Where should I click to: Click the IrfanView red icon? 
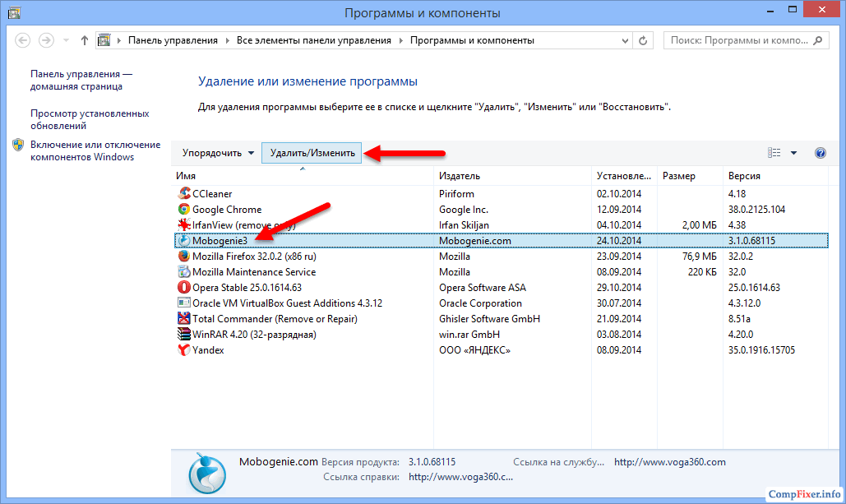pos(184,225)
